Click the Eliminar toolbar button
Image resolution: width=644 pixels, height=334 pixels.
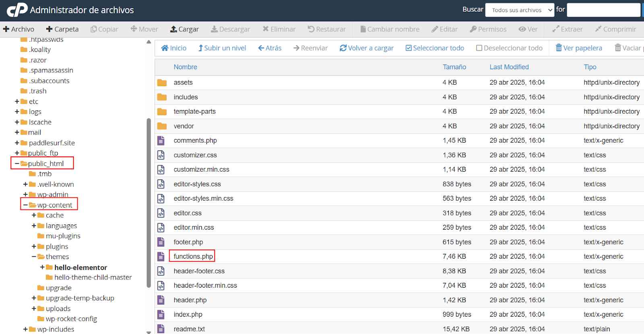click(x=279, y=29)
